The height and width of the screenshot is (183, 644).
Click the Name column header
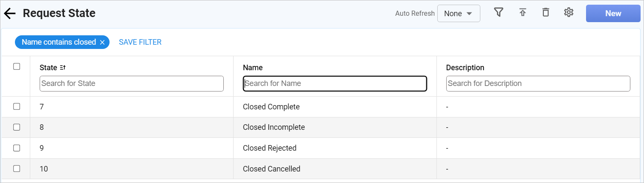tap(253, 68)
